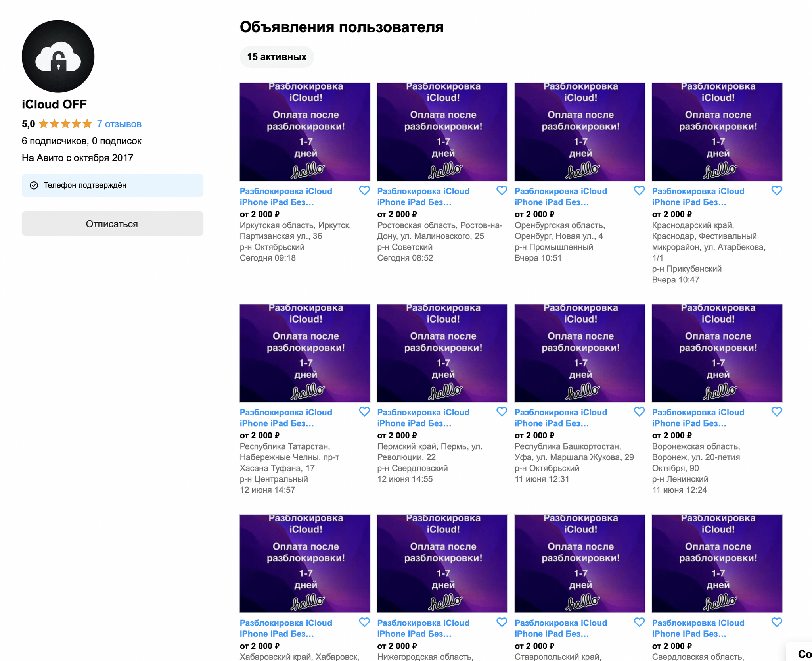812x661 pixels.
Task: Favorite the Нижегородская область listing heart icon
Action: 502,622
